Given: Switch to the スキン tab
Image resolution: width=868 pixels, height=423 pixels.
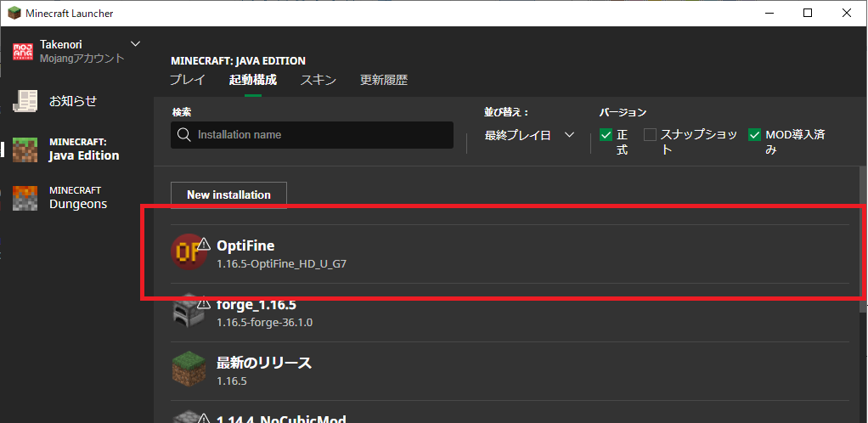Looking at the screenshot, I should [x=318, y=80].
